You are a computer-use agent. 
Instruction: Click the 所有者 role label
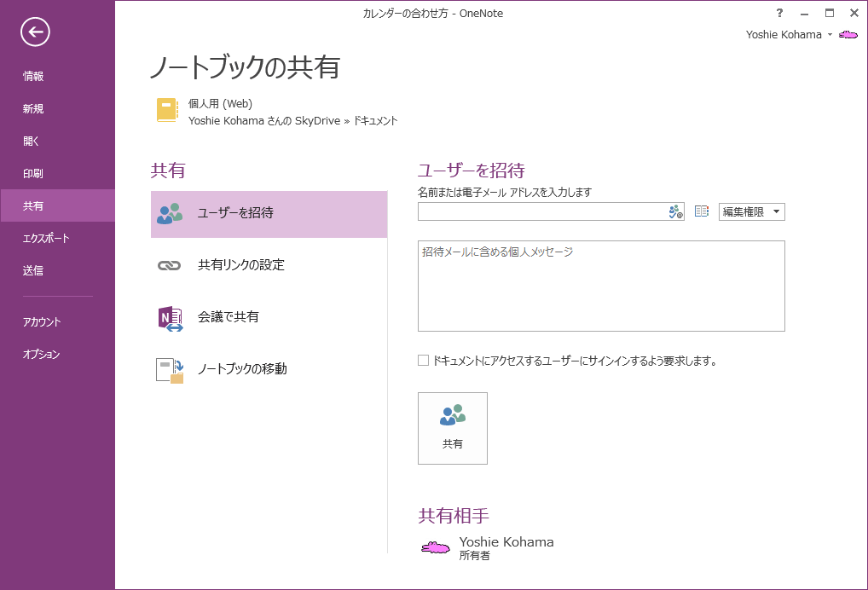(474, 556)
